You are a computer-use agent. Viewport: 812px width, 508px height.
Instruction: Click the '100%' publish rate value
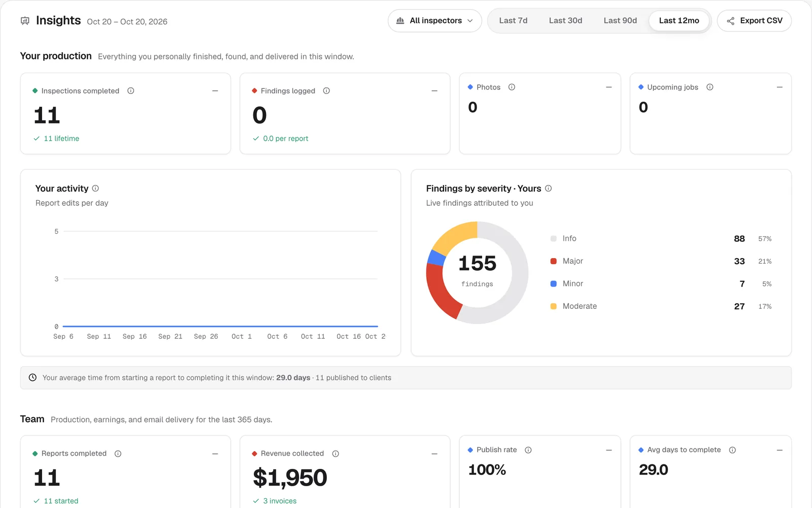coord(487,470)
